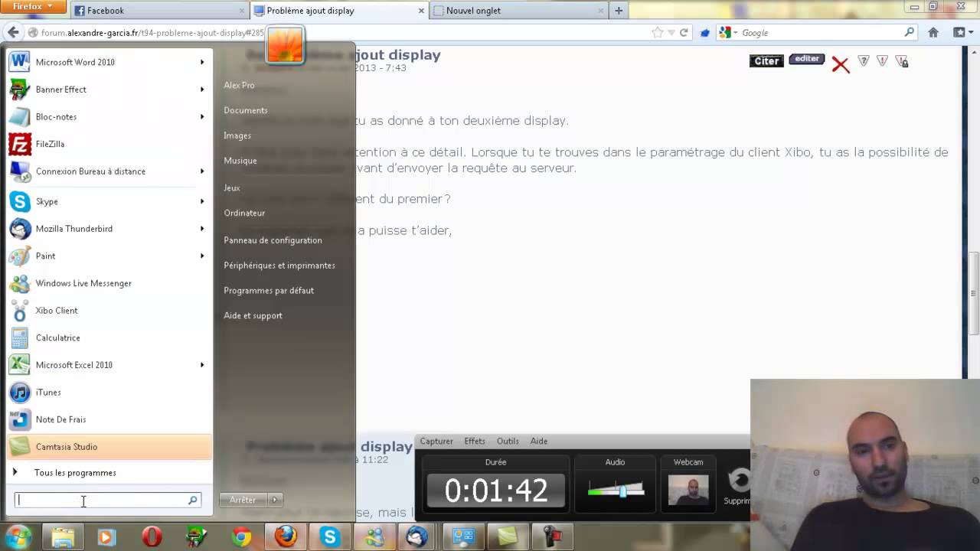Open Aide et support
Viewport: 980px width, 551px height.
click(253, 315)
